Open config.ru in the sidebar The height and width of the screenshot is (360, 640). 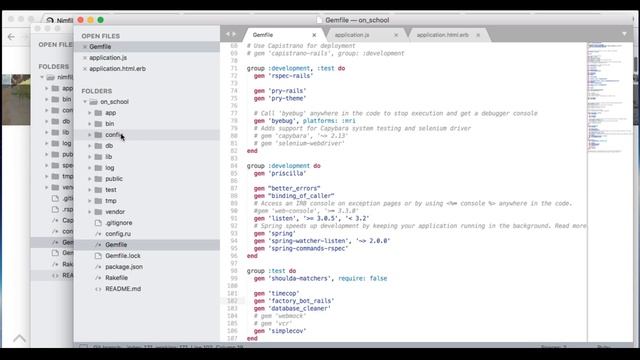(118, 234)
